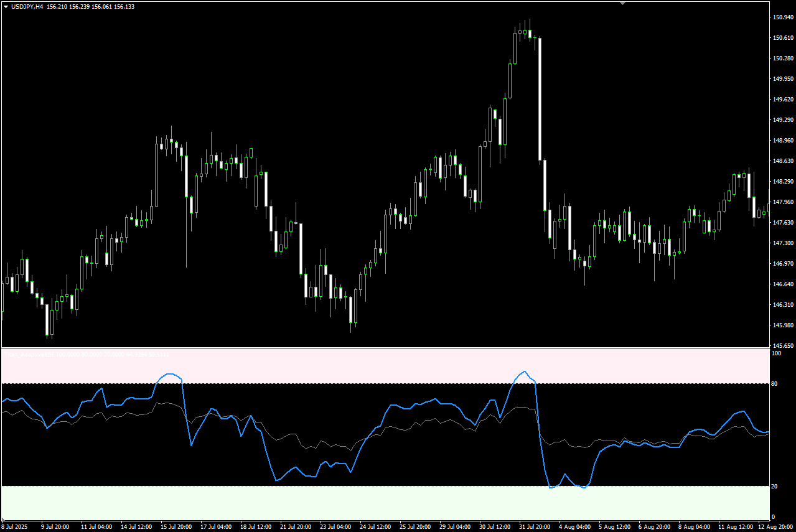796x532 pixels.
Task: Click the 100 scale value in the indicator window
Action: click(x=778, y=353)
